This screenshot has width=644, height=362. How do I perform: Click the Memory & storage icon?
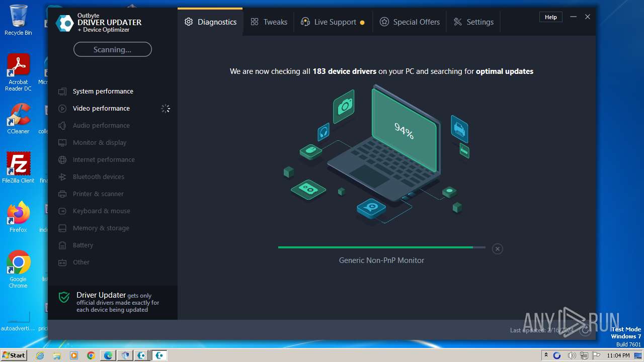coord(62,228)
